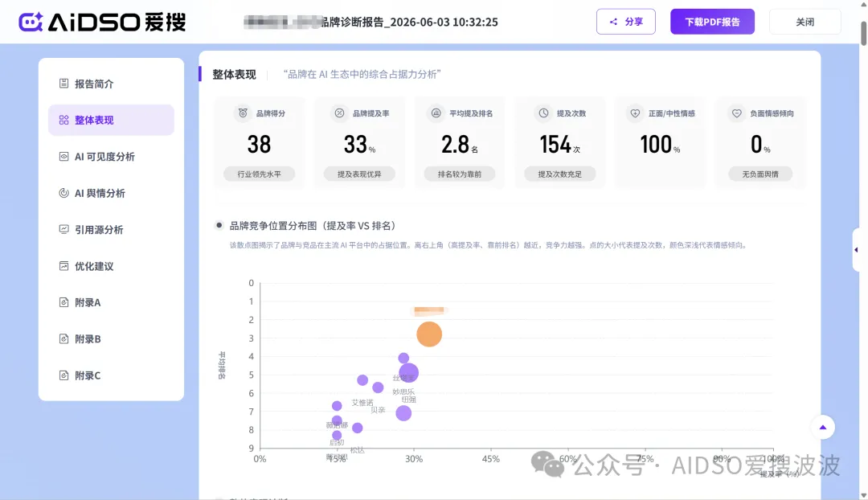Screen dimensions: 868x500
Task: Go to AI 可见度分析 section
Action: 111,157
